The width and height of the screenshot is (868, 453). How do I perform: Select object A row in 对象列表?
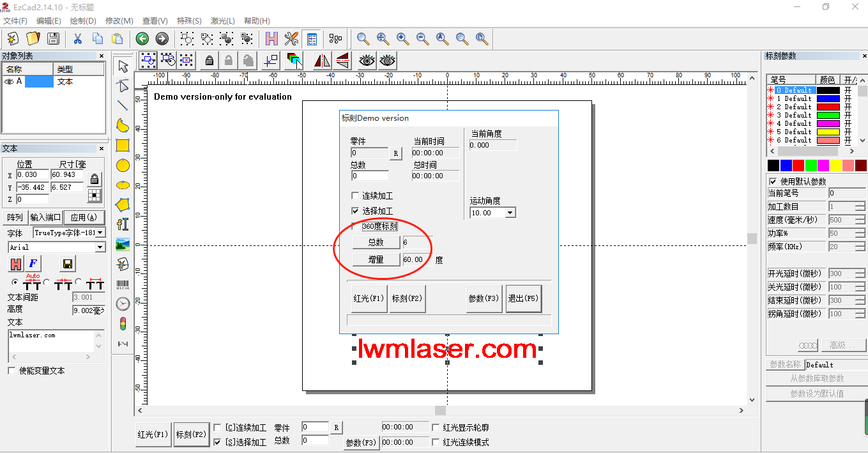(53, 82)
